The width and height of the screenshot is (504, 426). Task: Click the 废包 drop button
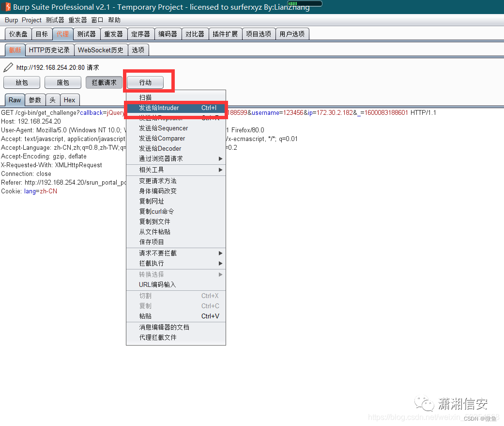[x=62, y=82]
